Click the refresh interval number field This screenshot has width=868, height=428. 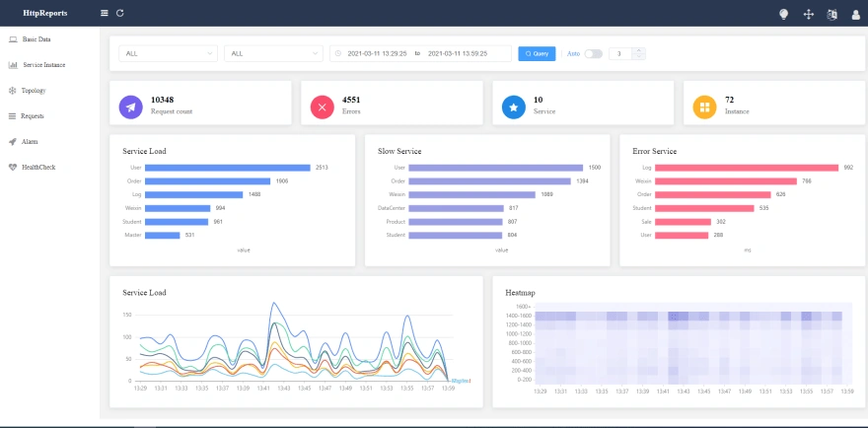click(621, 53)
